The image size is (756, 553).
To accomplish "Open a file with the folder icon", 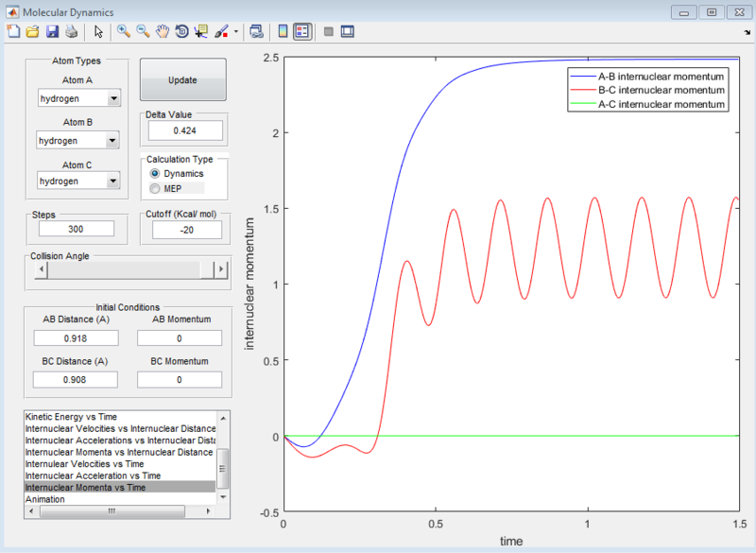I will 32,31.
